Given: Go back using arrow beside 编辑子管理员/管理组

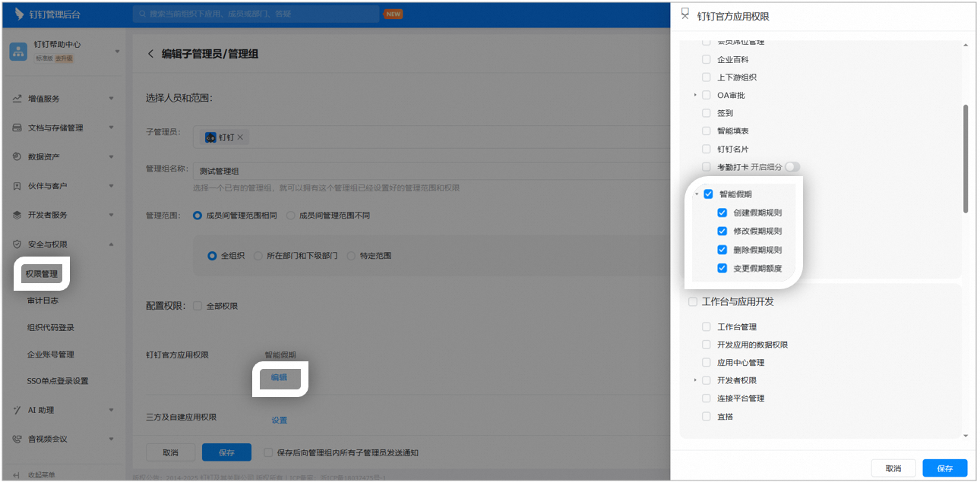Looking at the screenshot, I should pyautogui.click(x=150, y=54).
